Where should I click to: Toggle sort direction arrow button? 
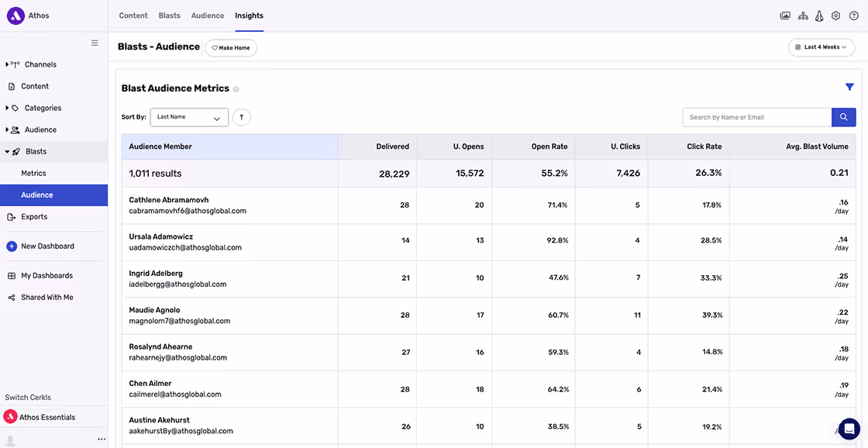(242, 117)
